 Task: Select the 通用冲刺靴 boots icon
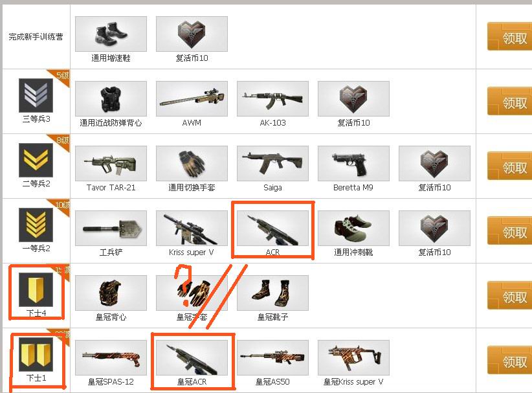pyautogui.click(x=353, y=229)
